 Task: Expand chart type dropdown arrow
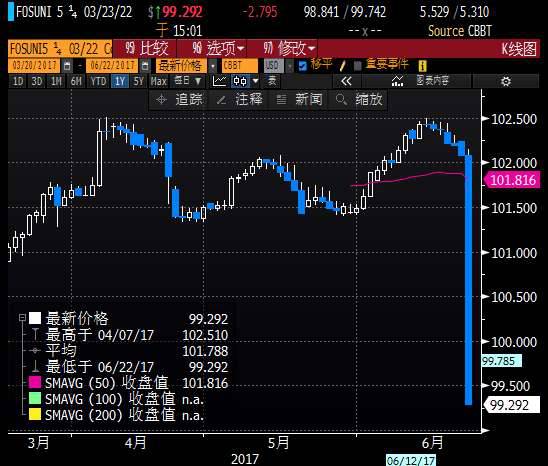point(255,81)
